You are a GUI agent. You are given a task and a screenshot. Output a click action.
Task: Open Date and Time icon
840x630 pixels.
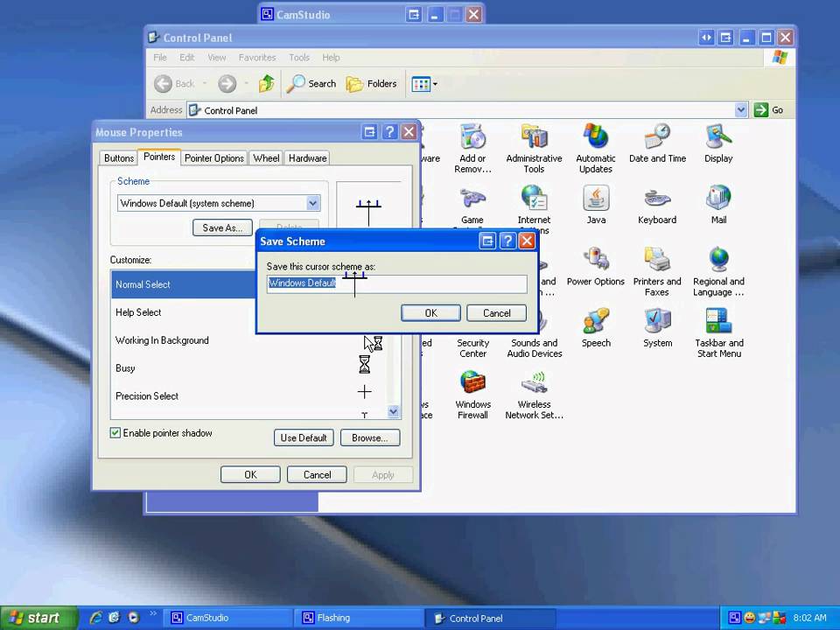(x=657, y=143)
